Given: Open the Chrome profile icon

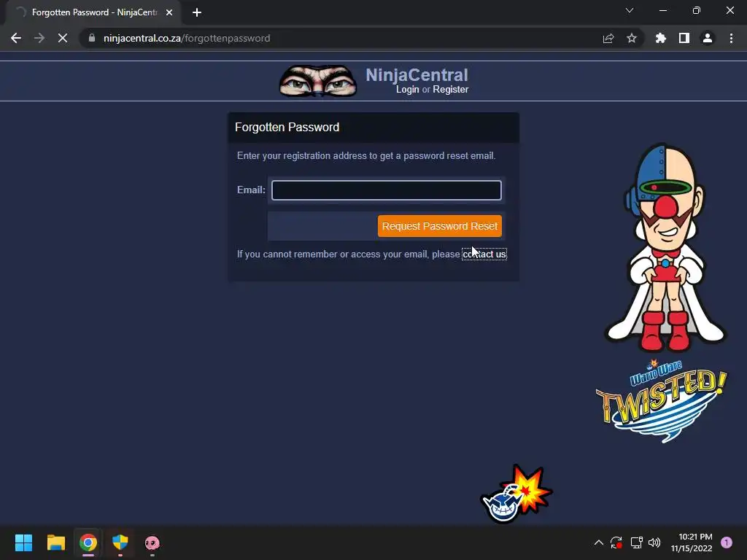Looking at the screenshot, I should [x=708, y=38].
